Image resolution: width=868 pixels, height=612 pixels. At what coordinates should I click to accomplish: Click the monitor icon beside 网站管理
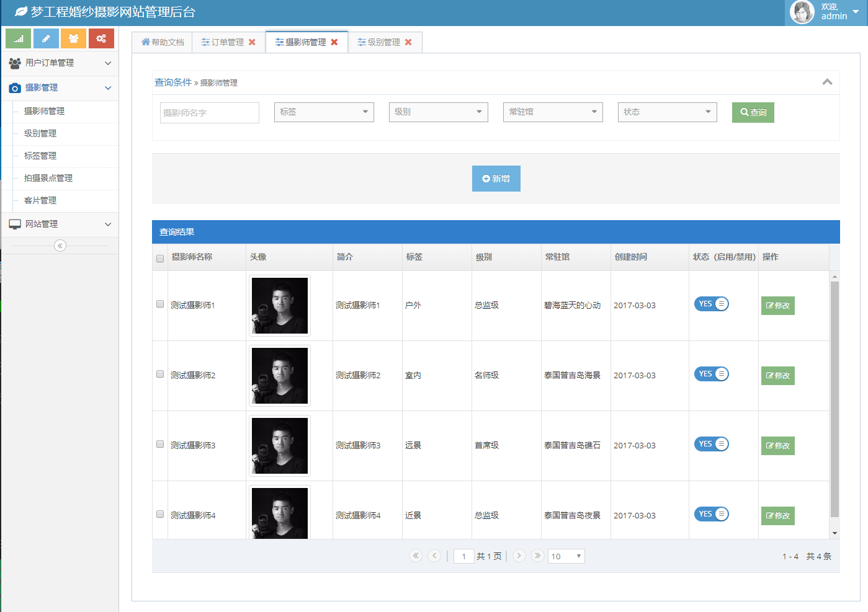[x=15, y=224]
